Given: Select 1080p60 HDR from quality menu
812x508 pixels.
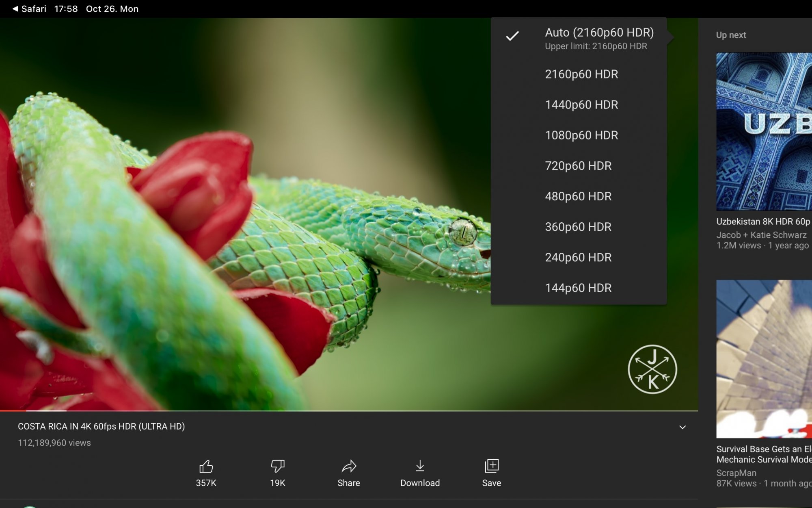Looking at the screenshot, I should (581, 135).
